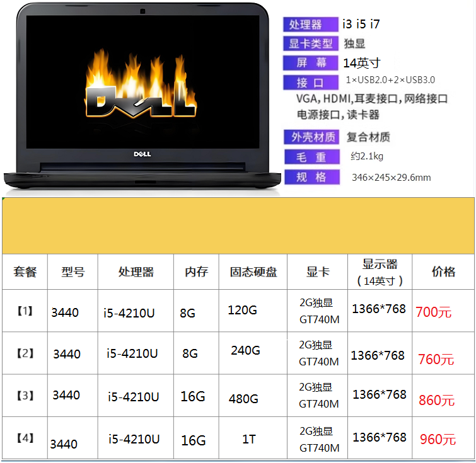Click the laptop webcam at top bezel

pyautogui.click(x=142, y=11)
